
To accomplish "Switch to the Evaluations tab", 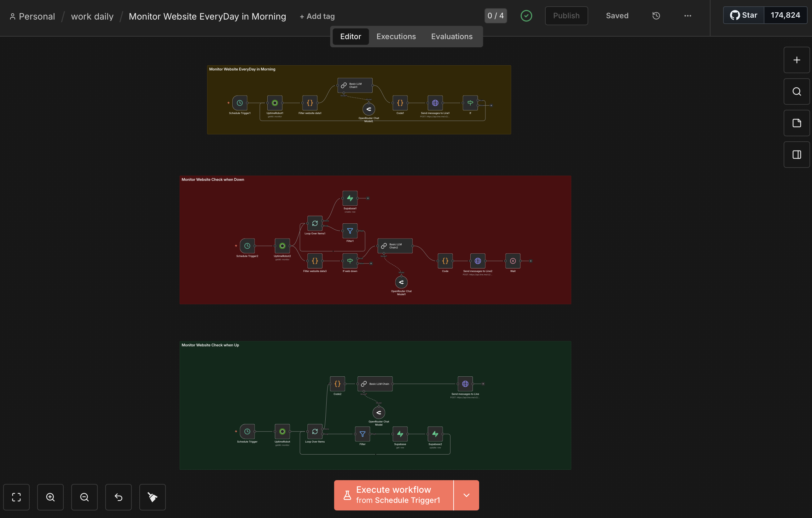I will [451, 37].
